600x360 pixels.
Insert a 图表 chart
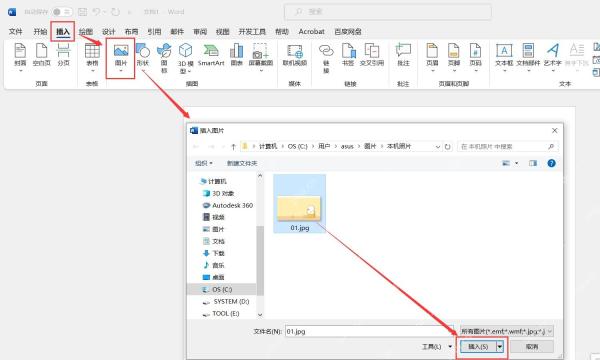click(236, 55)
